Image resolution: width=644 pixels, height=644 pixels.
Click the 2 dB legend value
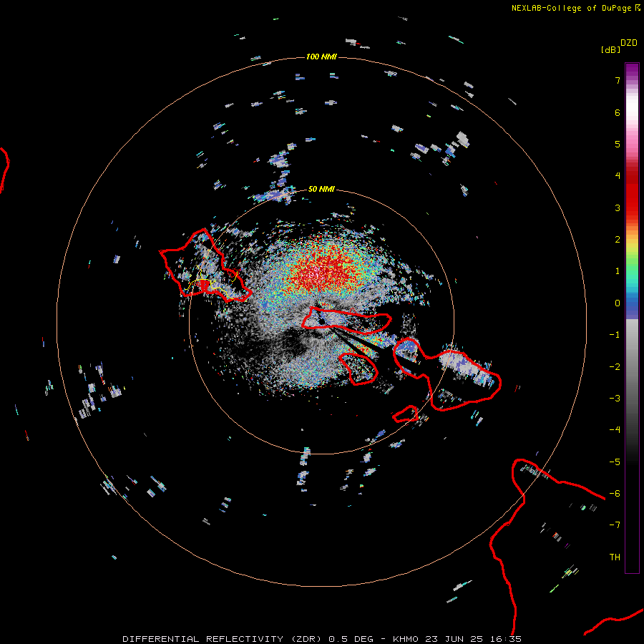click(x=618, y=240)
